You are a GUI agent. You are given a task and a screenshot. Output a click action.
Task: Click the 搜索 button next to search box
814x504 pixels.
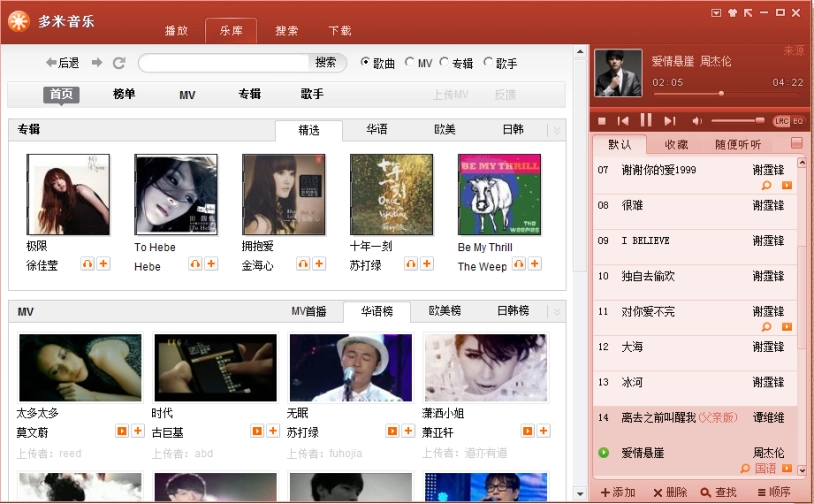tap(326, 63)
